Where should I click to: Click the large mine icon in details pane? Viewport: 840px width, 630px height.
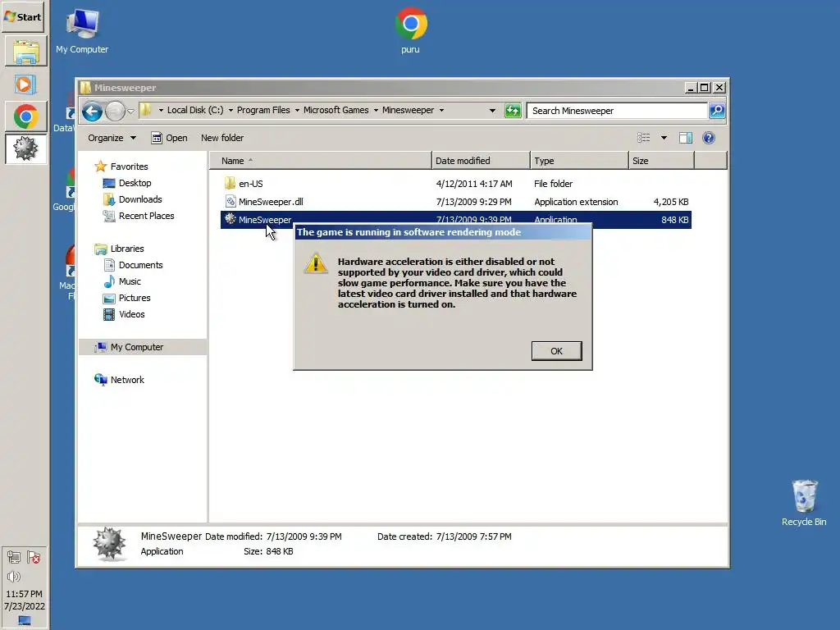pos(109,543)
